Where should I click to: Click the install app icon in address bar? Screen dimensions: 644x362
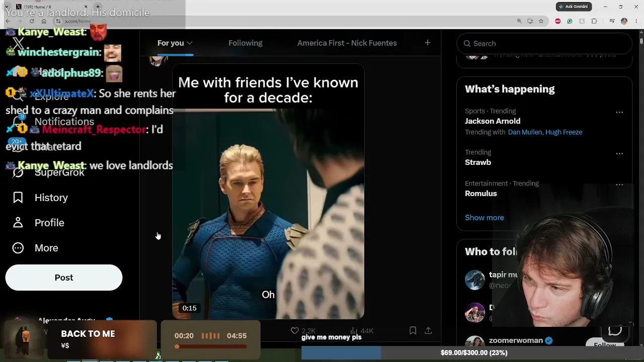[530, 21]
